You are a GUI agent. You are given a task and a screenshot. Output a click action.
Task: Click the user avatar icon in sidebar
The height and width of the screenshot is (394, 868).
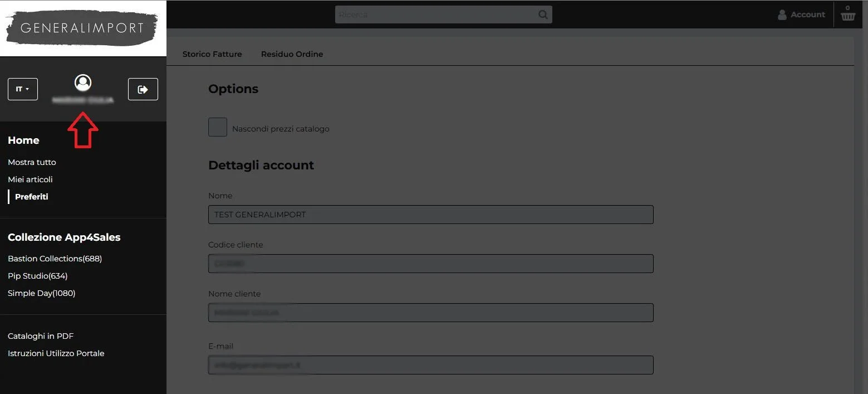tap(83, 83)
